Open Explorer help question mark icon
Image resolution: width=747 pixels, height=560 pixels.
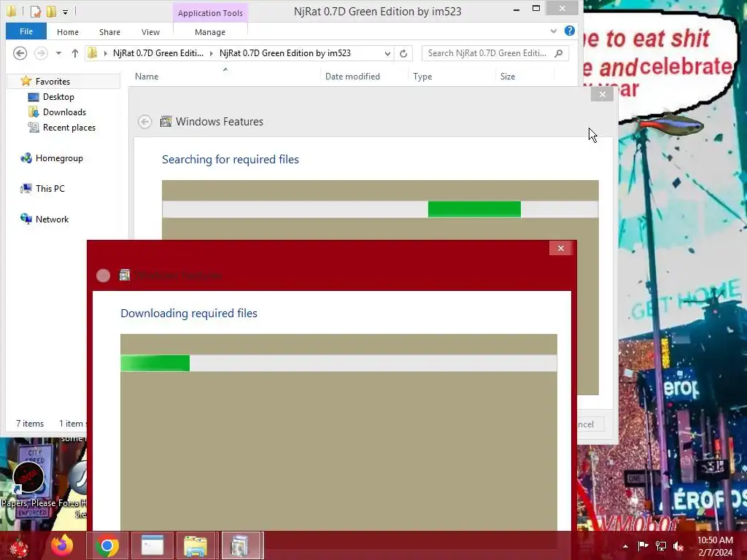[x=569, y=31]
